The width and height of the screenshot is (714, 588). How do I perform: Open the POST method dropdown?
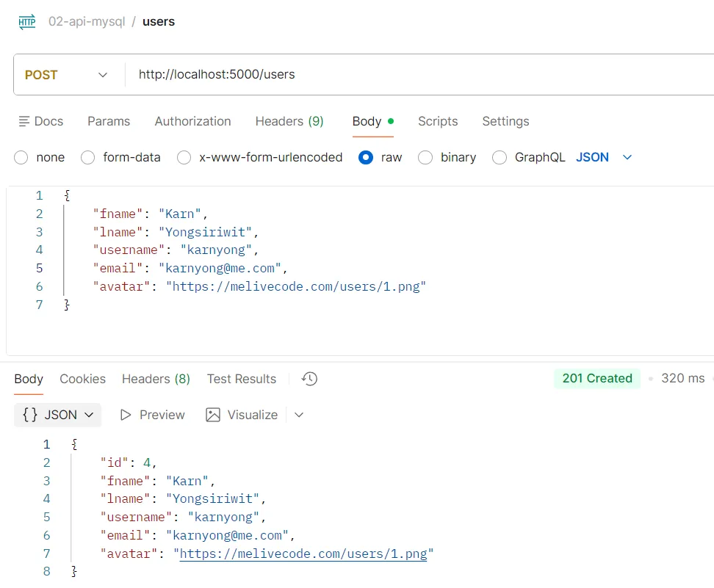[66, 74]
